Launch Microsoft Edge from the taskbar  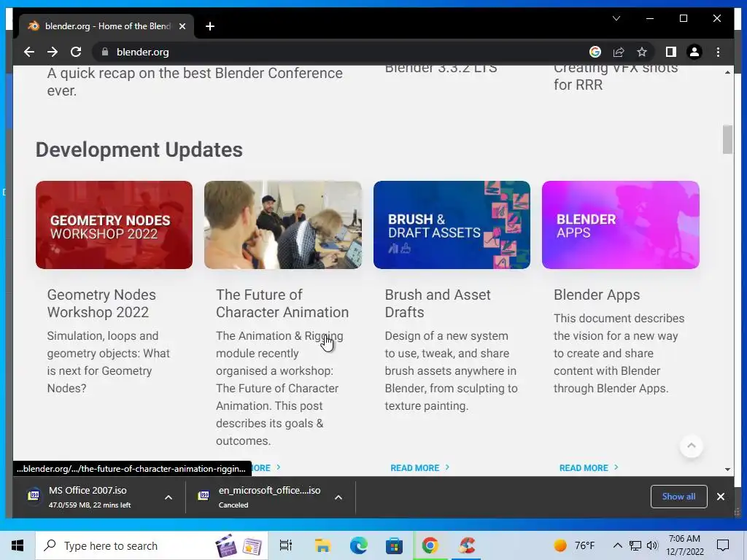(359, 545)
